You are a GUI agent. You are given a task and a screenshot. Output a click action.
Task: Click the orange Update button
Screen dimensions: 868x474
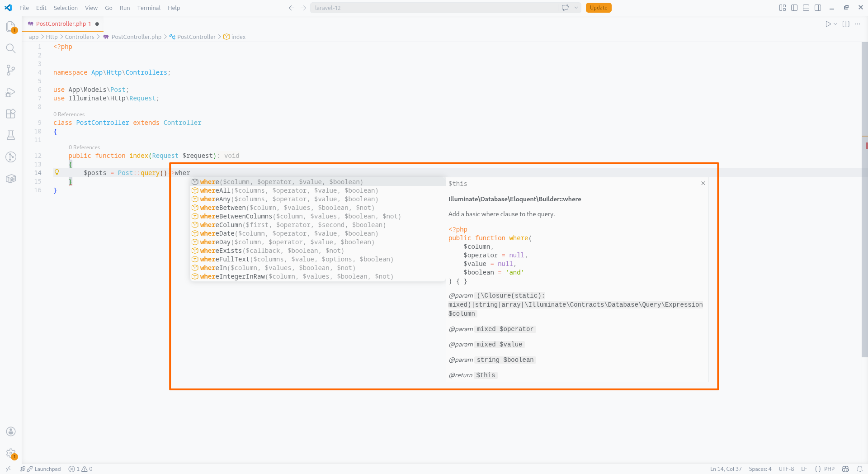tap(598, 8)
